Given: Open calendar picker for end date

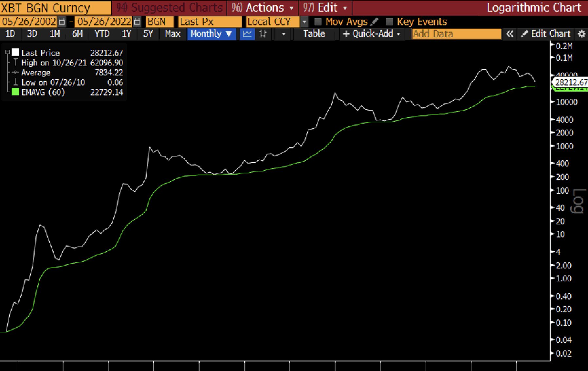Looking at the screenshot, I should click(x=138, y=22).
